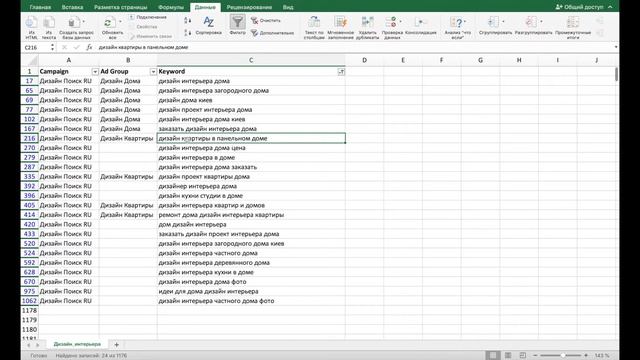Click cell 'дизайн дома киев'

251,100
